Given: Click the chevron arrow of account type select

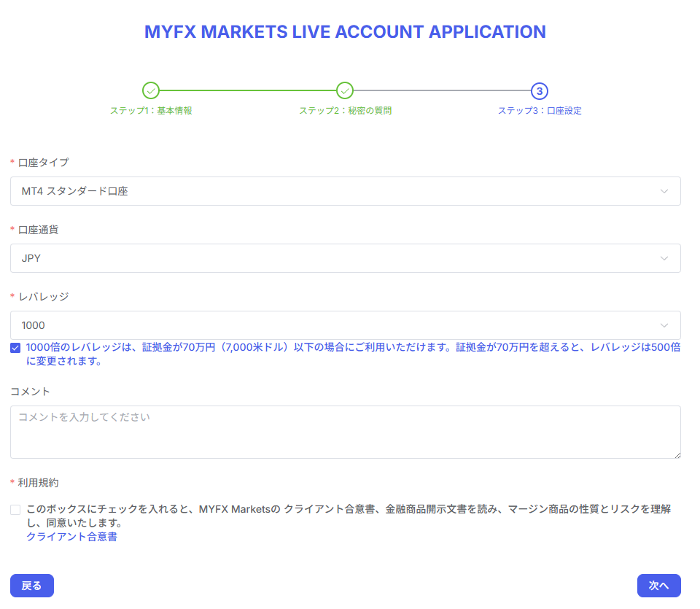Looking at the screenshot, I should (664, 191).
